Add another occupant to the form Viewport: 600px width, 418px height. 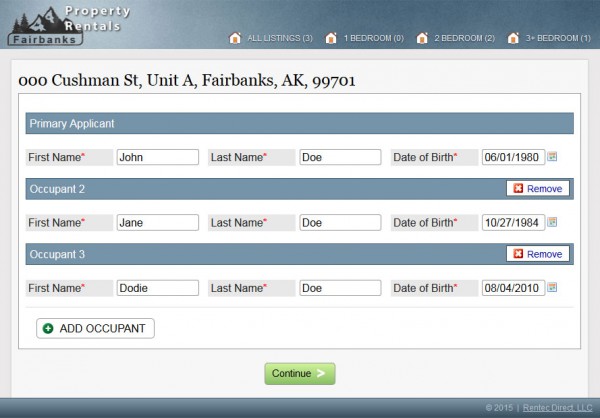click(x=95, y=328)
